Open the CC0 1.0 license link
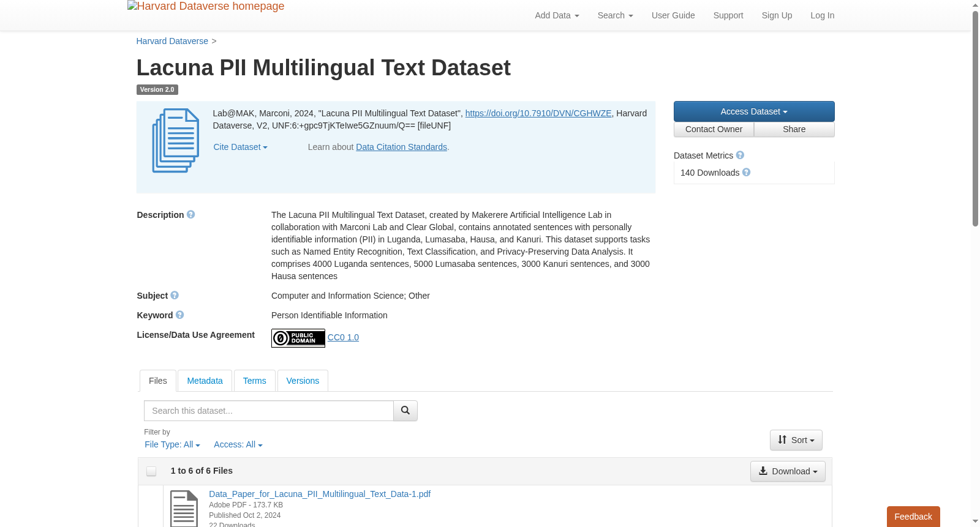 (x=343, y=337)
